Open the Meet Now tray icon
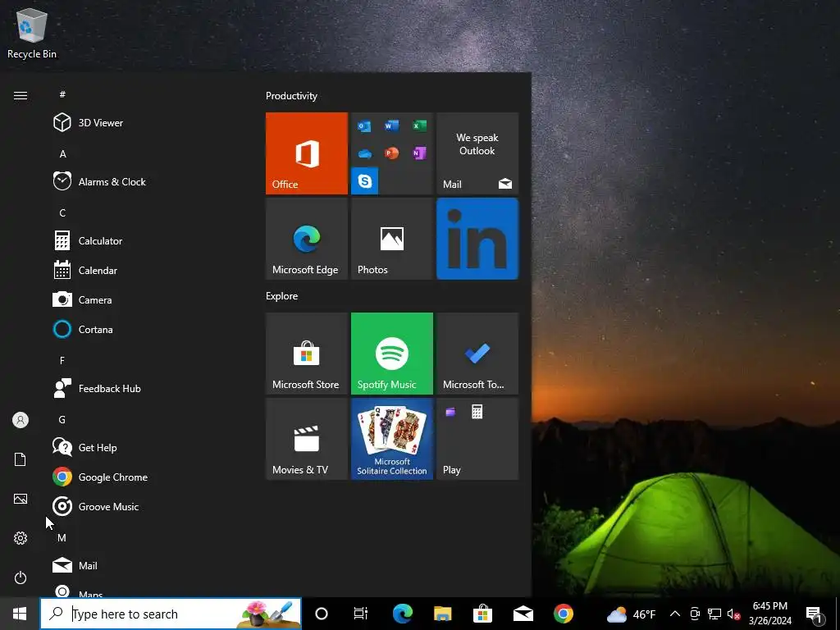Viewport: 840px width, 630px height. click(695, 614)
